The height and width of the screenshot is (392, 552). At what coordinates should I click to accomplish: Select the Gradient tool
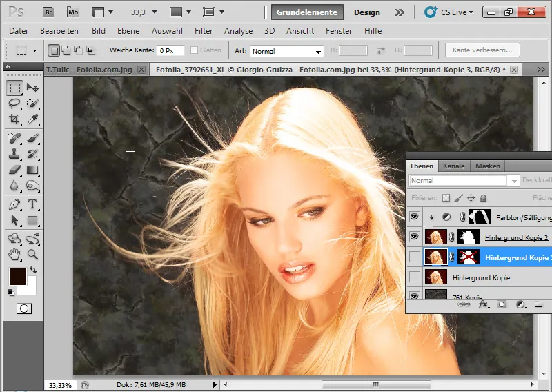point(32,170)
